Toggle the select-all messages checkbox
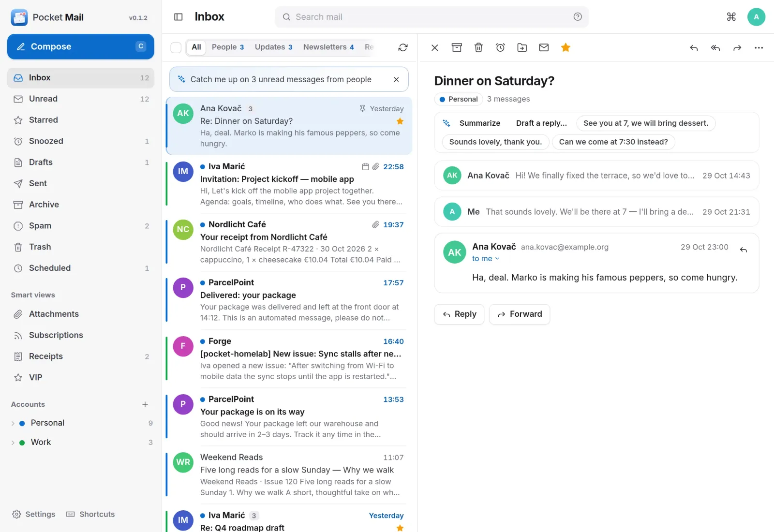 176,47
